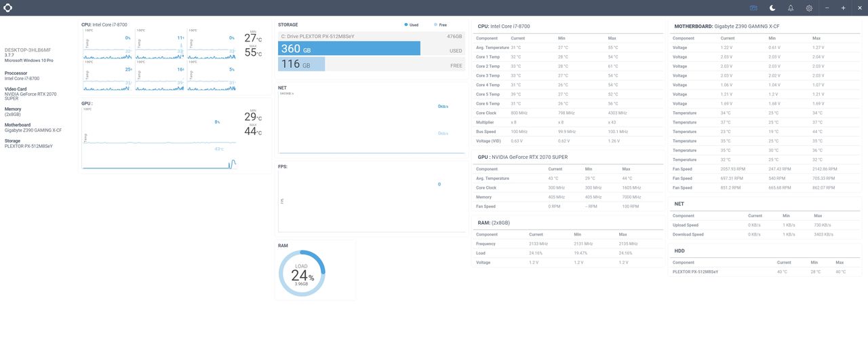Maximize the window with the plus icon
Viewport: 868px width, 351px height.
(843, 7)
